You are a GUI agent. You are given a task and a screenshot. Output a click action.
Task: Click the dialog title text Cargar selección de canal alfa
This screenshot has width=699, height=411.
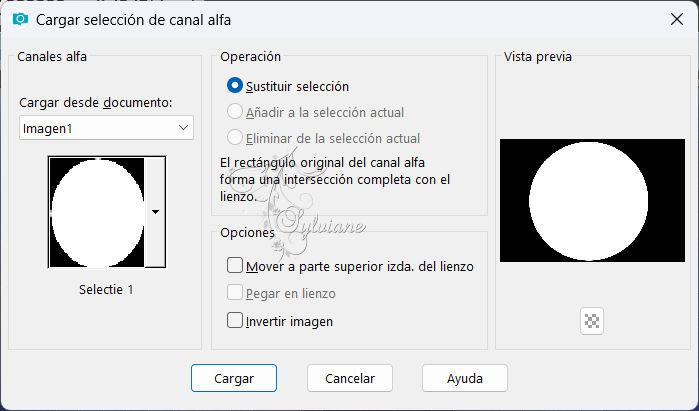[133, 20]
